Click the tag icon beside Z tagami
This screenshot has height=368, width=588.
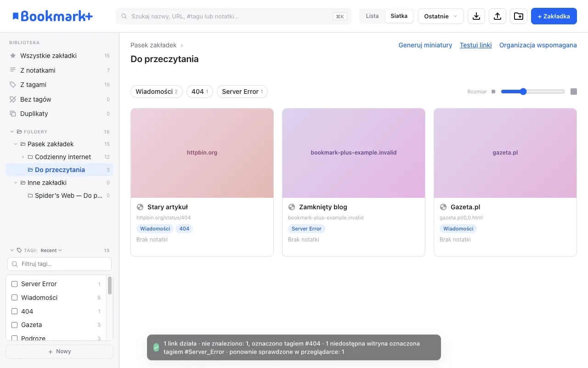point(13,85)
